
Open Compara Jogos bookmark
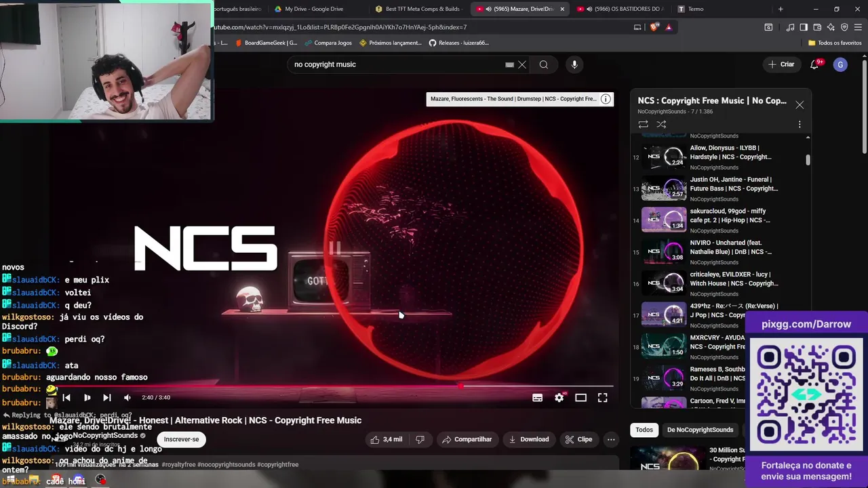[328, 43]
